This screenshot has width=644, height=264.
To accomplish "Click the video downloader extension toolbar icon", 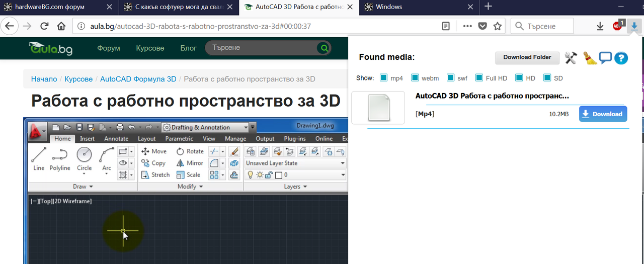I will tap(634, 26).
